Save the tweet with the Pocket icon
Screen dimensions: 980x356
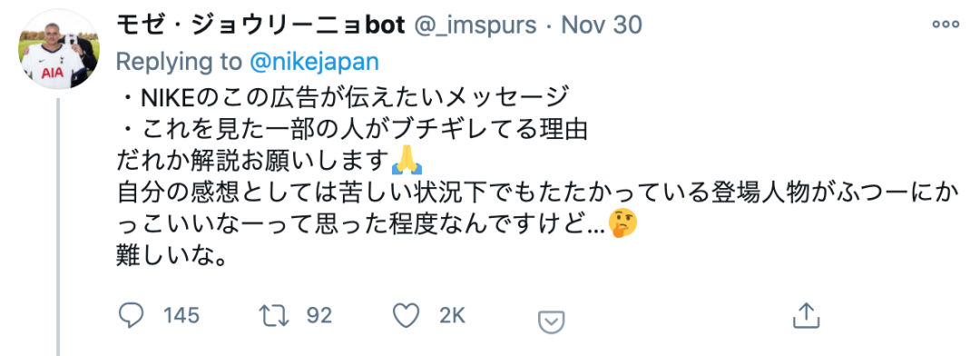point(552,322)
